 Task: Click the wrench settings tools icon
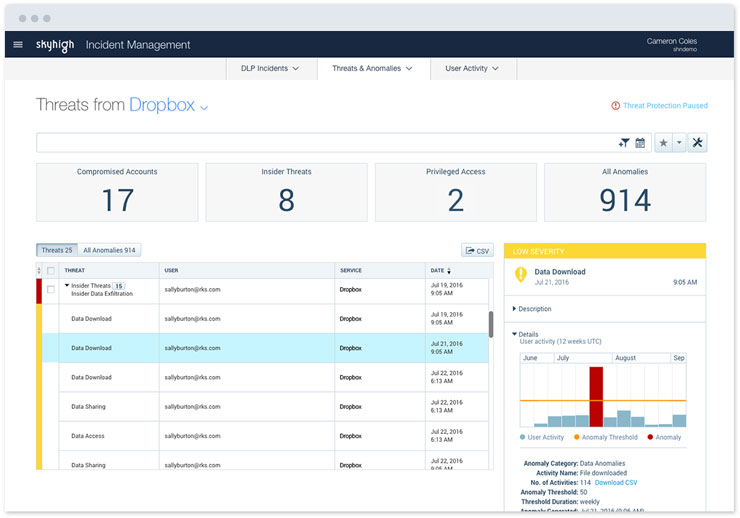(697, 142)
